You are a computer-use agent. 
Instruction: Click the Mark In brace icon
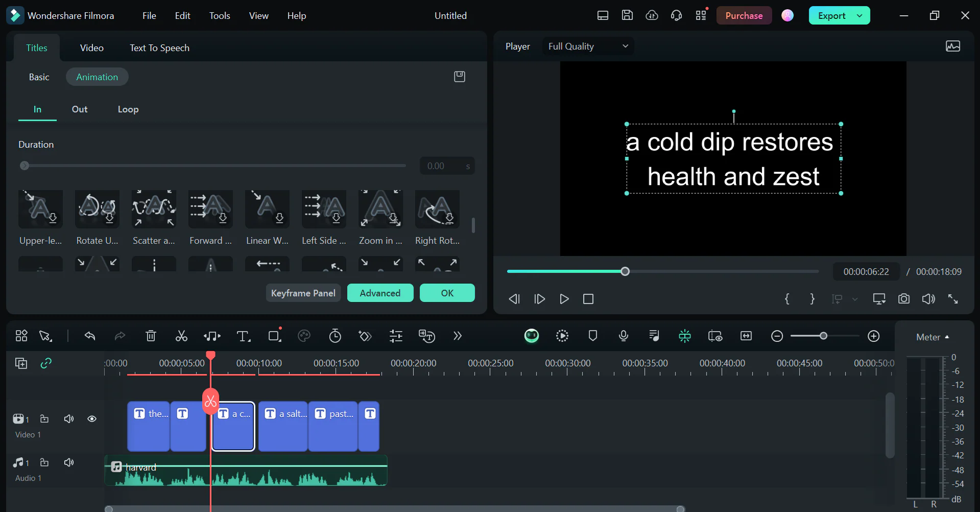(x=787, y=299)
